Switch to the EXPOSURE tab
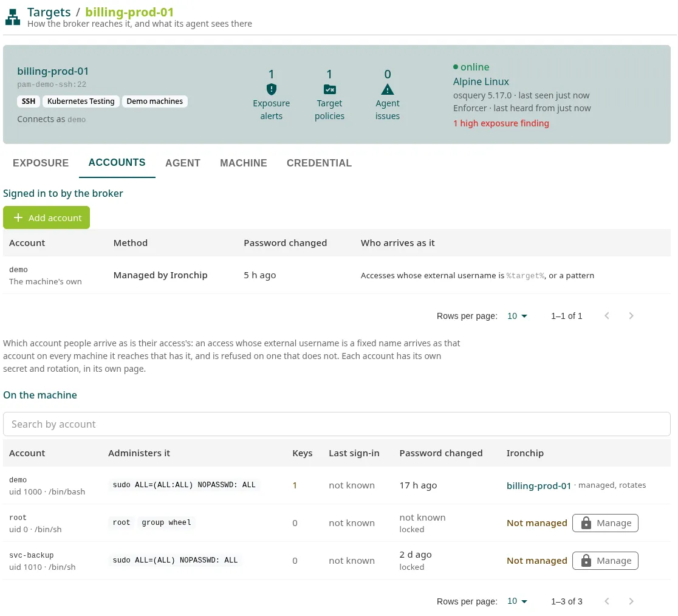 pyautogui.click(x=41, y=163)
